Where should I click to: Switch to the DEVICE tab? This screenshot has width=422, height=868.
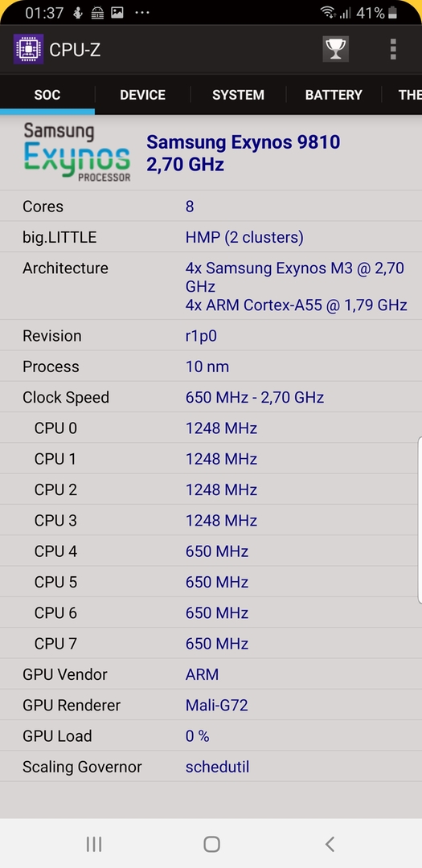tap(142, 95)
